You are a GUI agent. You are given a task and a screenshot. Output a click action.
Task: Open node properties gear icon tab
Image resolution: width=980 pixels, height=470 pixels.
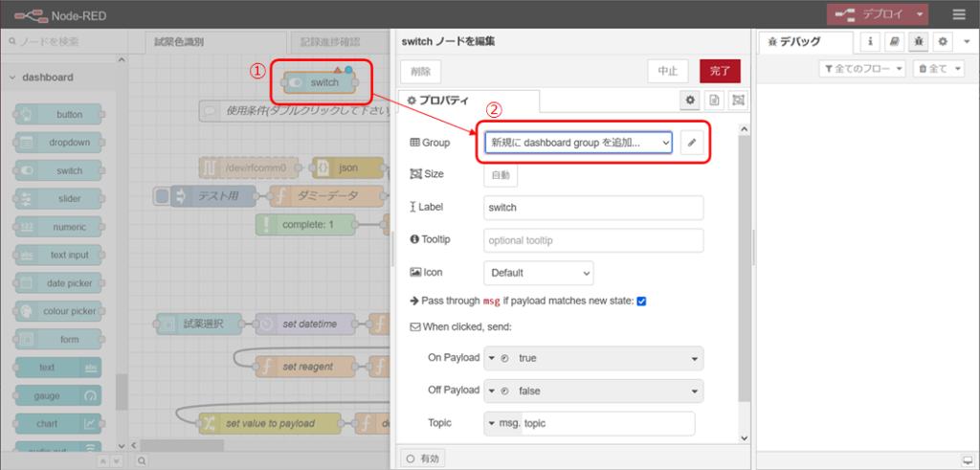pos(689,101)
